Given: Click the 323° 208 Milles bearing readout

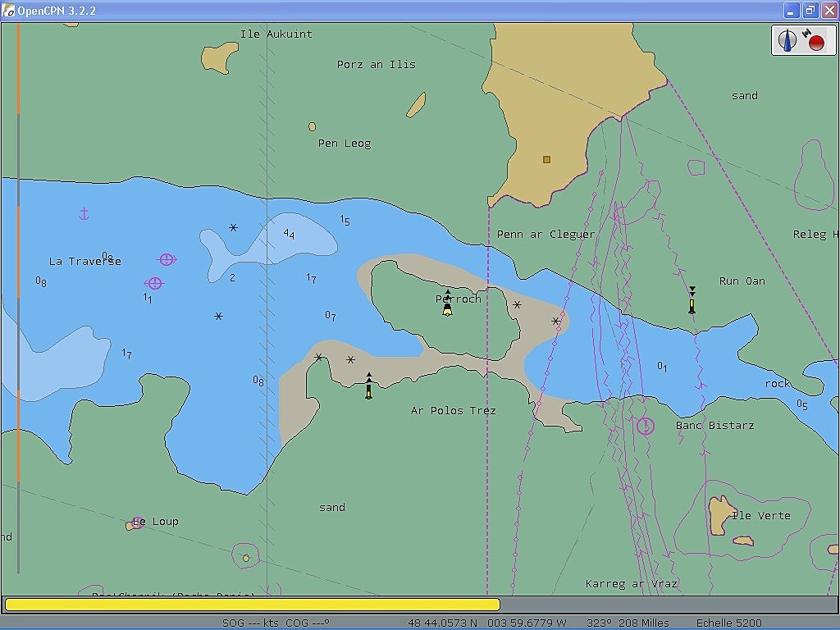Looking at the screenshot, I should pos(628,623).
